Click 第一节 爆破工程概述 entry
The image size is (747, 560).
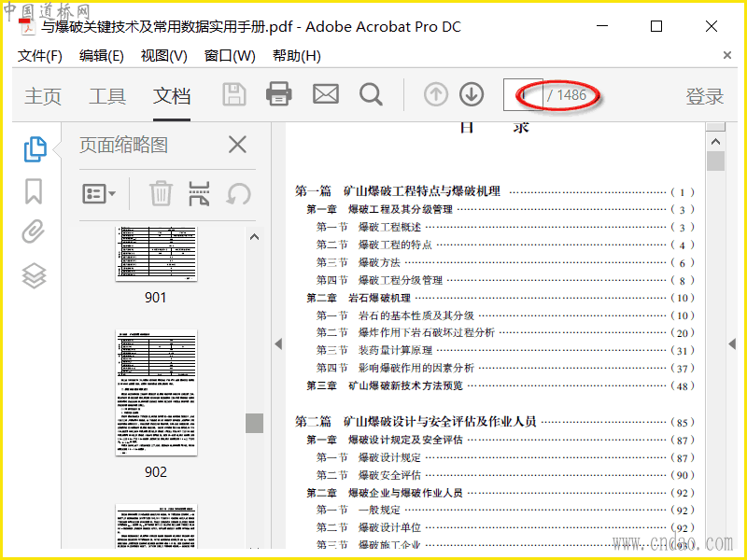[x=505, y=227]
